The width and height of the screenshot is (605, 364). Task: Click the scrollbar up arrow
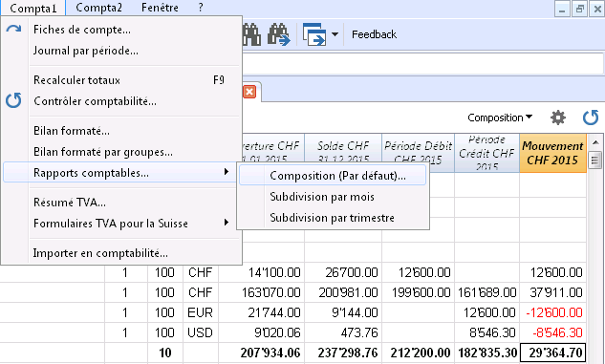595,142
